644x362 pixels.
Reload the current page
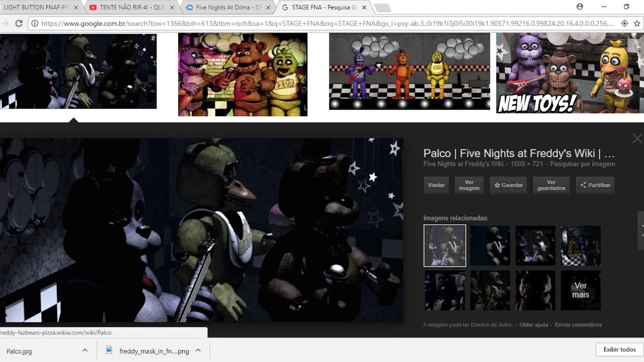(x=19, y=23)
